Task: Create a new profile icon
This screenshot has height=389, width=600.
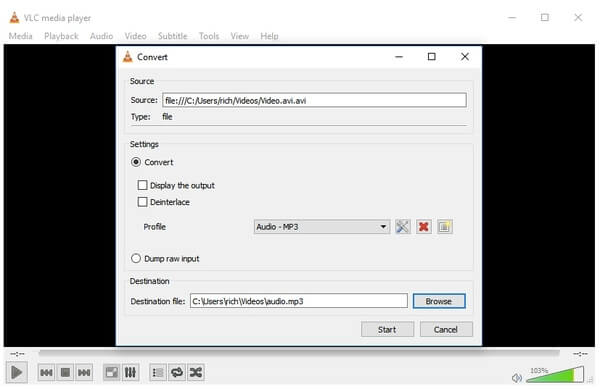Action: 444,227
